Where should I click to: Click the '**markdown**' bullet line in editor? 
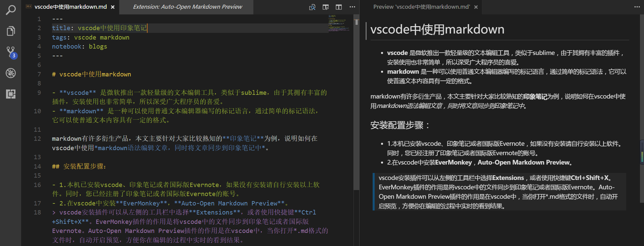185,115
